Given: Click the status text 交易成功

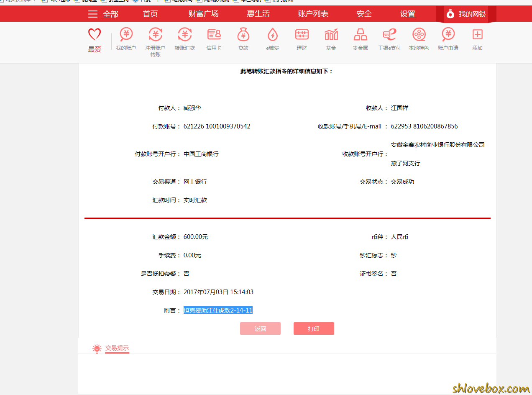Looking at the screenshot, I should click(402, 181).
